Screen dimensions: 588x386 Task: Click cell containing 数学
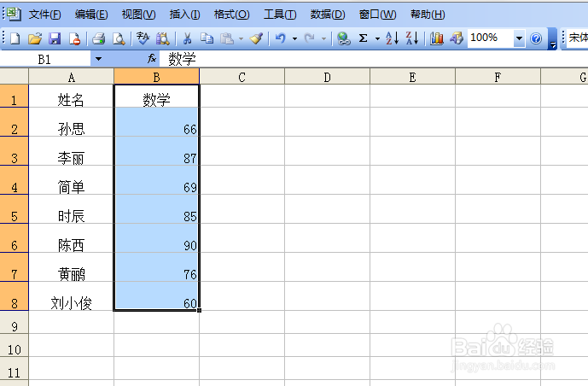pos(157,96)
